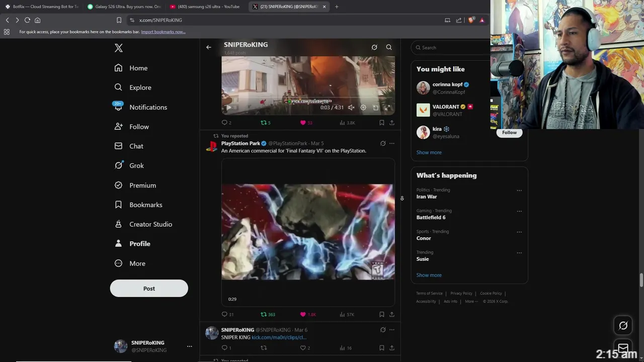Show more suggested accounts

[x=429, y=152]
